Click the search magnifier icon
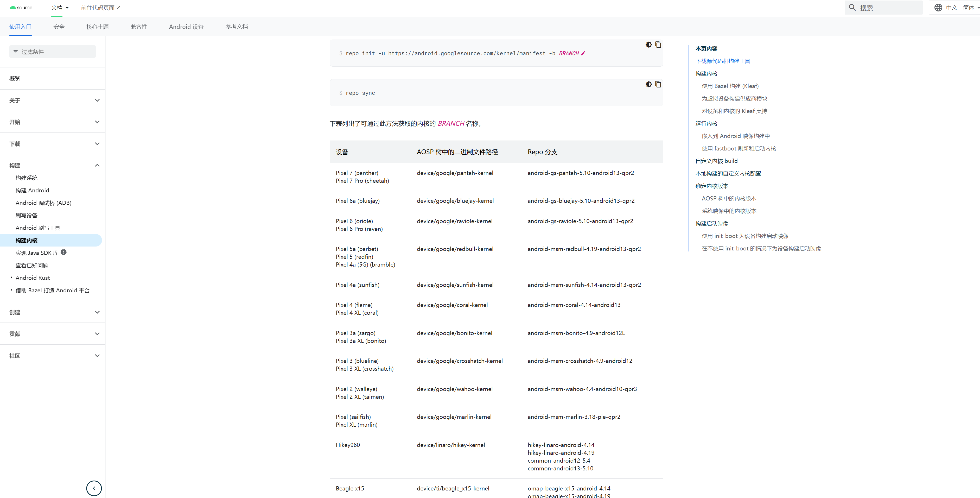 (x=852, y=8)
